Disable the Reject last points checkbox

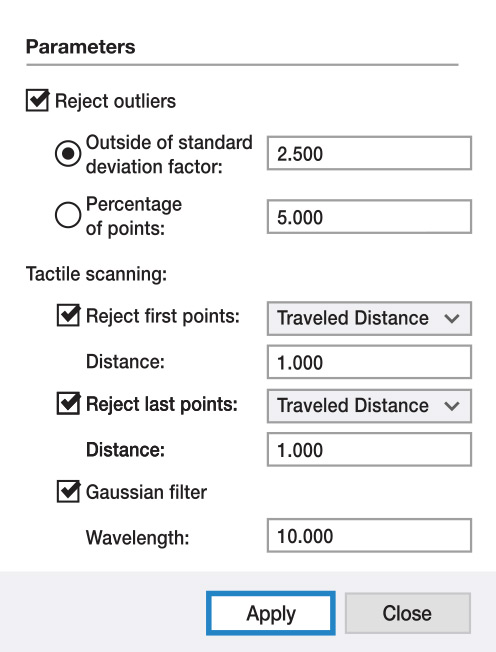(68, 404)
